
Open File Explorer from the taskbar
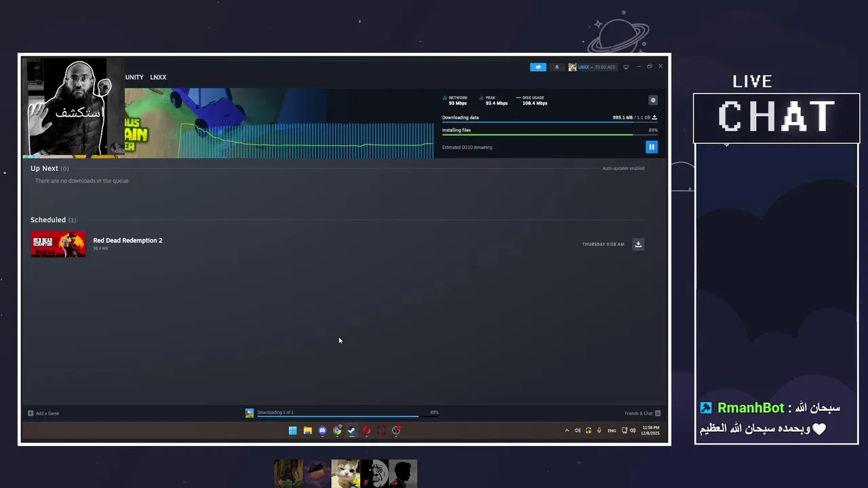coord(307,430)
